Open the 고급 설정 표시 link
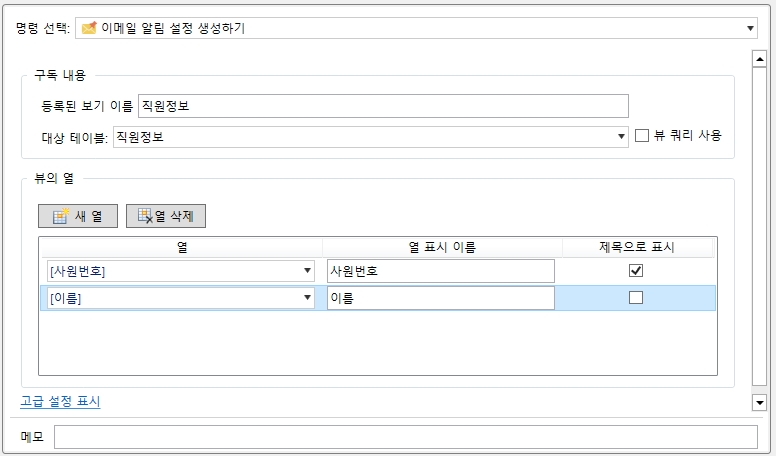Image resolution: width=776 pixels, height=456 pixels. pos(60,402)
